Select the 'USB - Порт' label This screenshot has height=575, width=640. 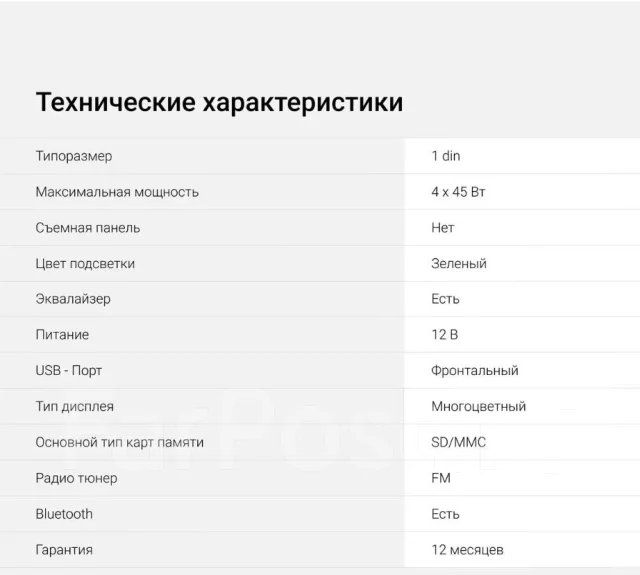69,371
